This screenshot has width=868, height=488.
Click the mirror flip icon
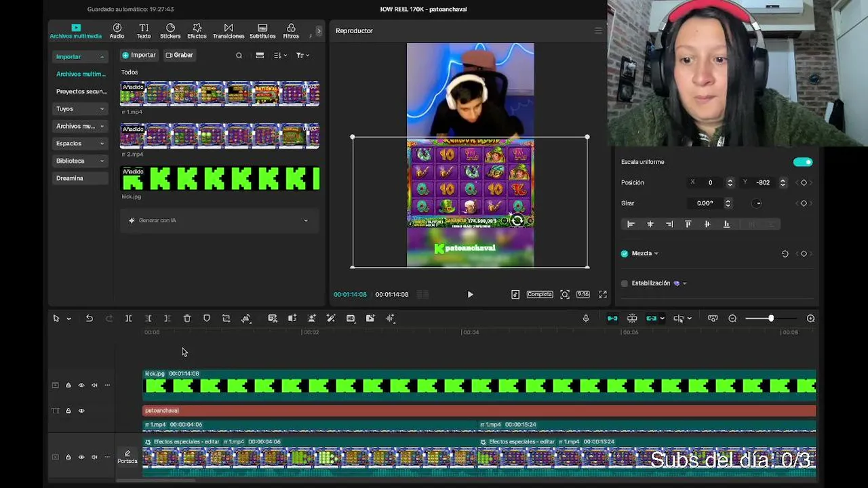click(292, 319)
